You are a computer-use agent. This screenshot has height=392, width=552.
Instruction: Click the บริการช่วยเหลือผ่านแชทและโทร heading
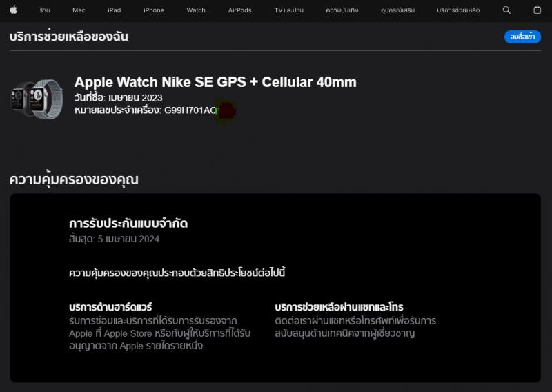339,306
